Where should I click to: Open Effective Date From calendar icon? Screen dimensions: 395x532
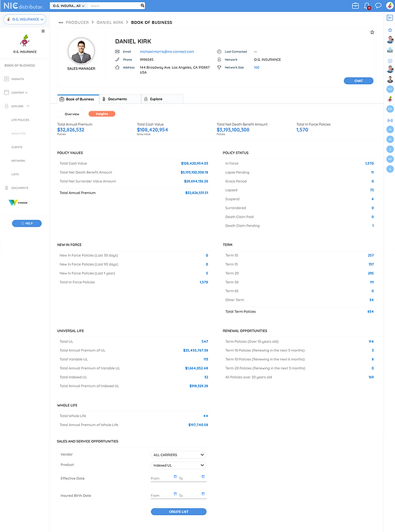(175, 477)
